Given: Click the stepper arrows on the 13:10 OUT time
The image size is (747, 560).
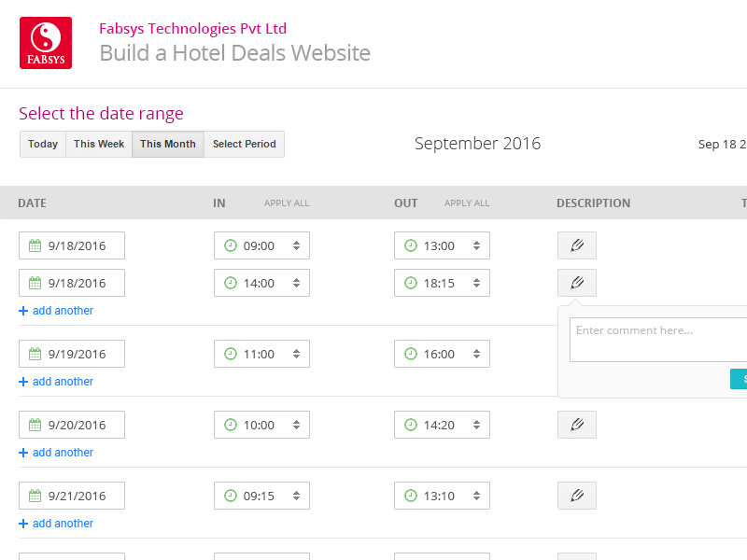Looking at the screenshot, I should click(x=476, y=496).
